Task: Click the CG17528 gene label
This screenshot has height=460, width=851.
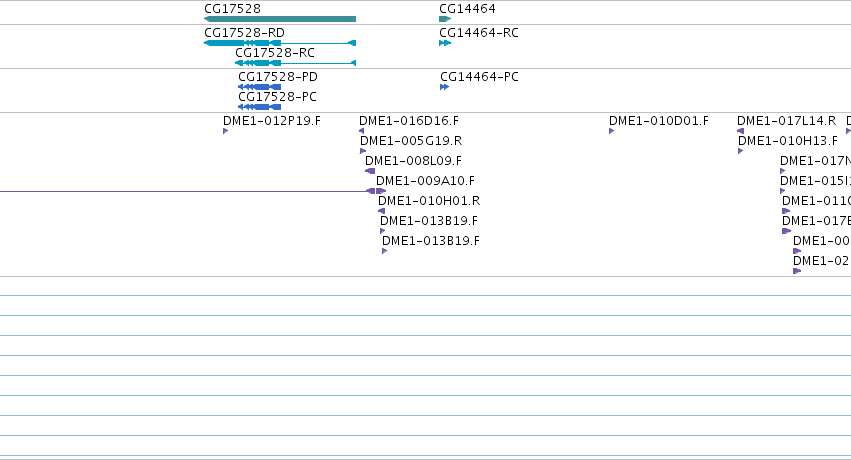Action: (232, 9)
